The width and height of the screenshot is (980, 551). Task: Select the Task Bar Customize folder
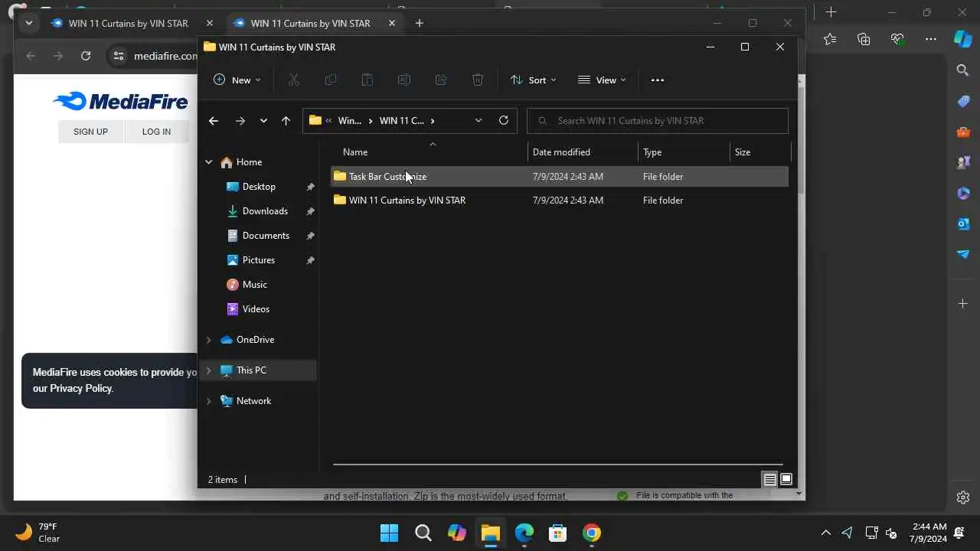pos(560,177)
